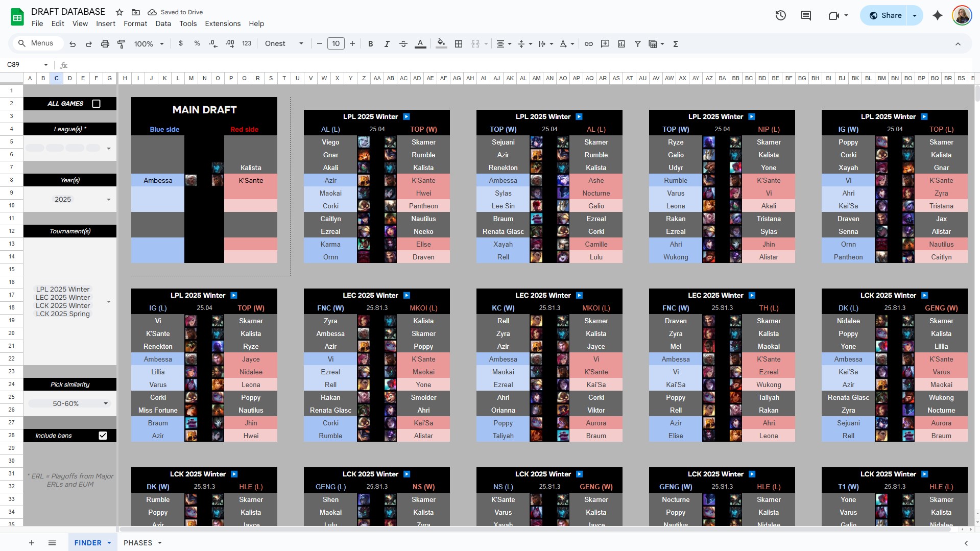
Task: Open the text color picker
Action: pos(420,44)
